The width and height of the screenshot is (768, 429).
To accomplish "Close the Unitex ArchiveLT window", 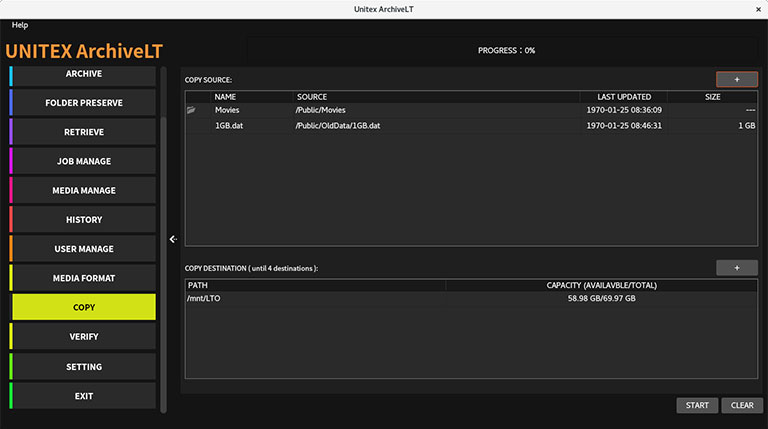I will click(x=758, y=9).
